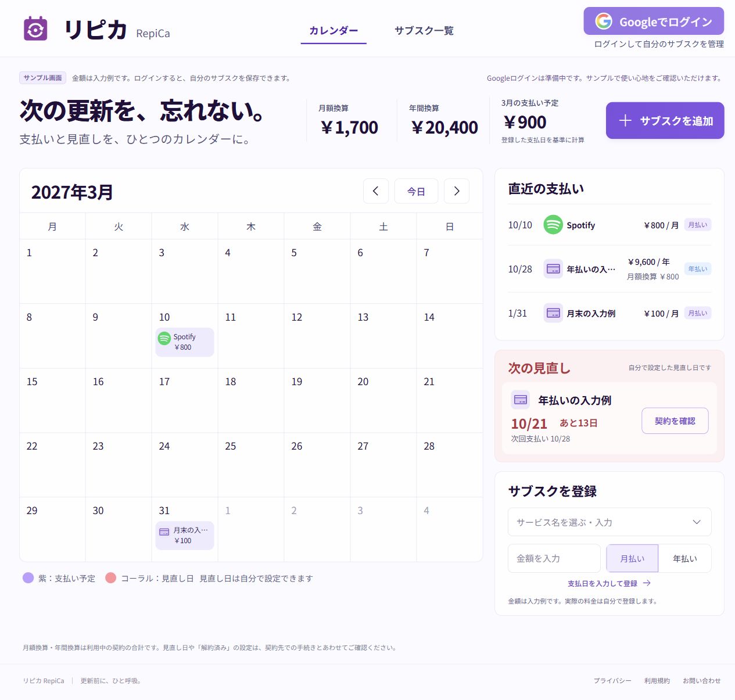Open the お問い合わせ footer link
This screenshot has height=700, width=735.
click(x=702, y=681)
